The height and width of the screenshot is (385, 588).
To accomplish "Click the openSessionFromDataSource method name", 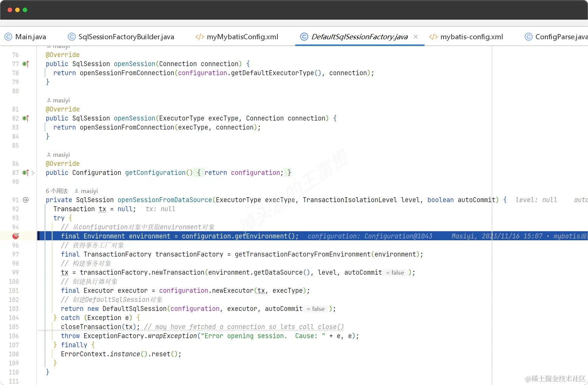I will click(x=165, y=200).
